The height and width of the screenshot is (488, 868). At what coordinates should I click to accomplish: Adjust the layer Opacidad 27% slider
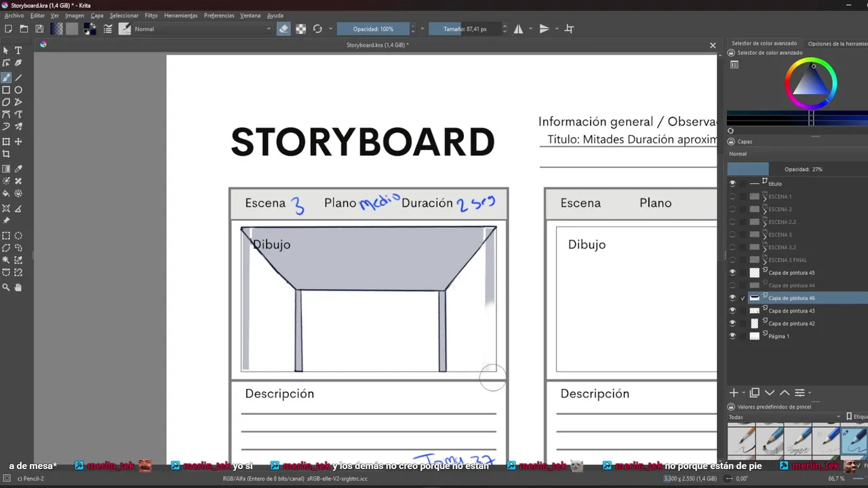coord(797,169)
